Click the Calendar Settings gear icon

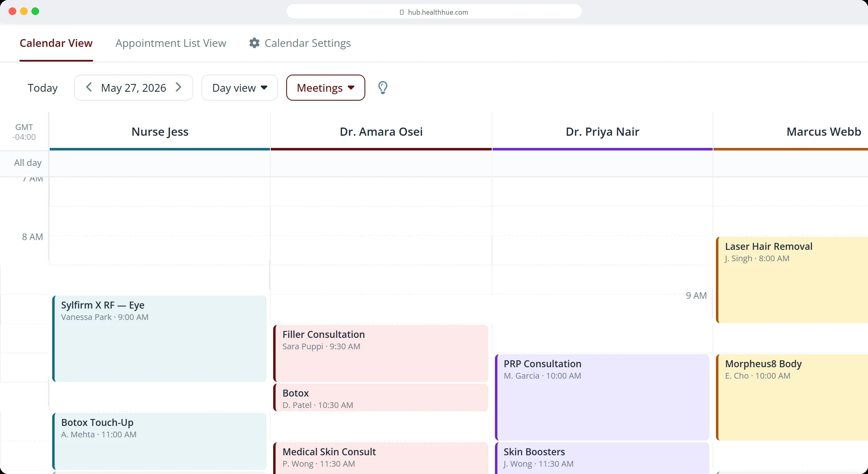tap(254, 43)
